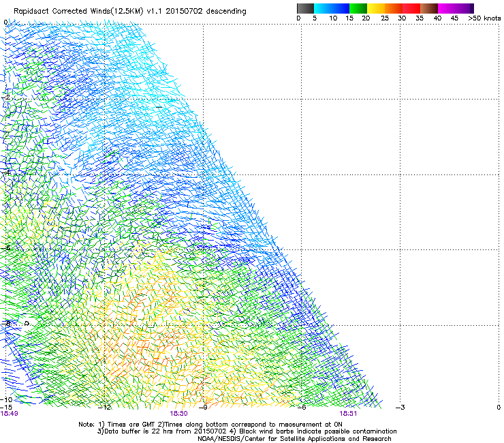This screenshot has width=504, height=443.
Task: Click note "4) Black wind barbs indicate possible contamination"
Action: click(x=313, y=431)
